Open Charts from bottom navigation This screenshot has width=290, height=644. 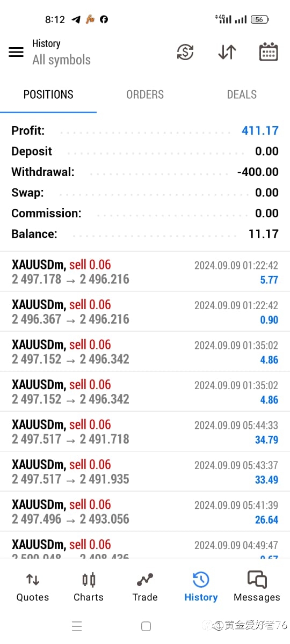point(89,587)
